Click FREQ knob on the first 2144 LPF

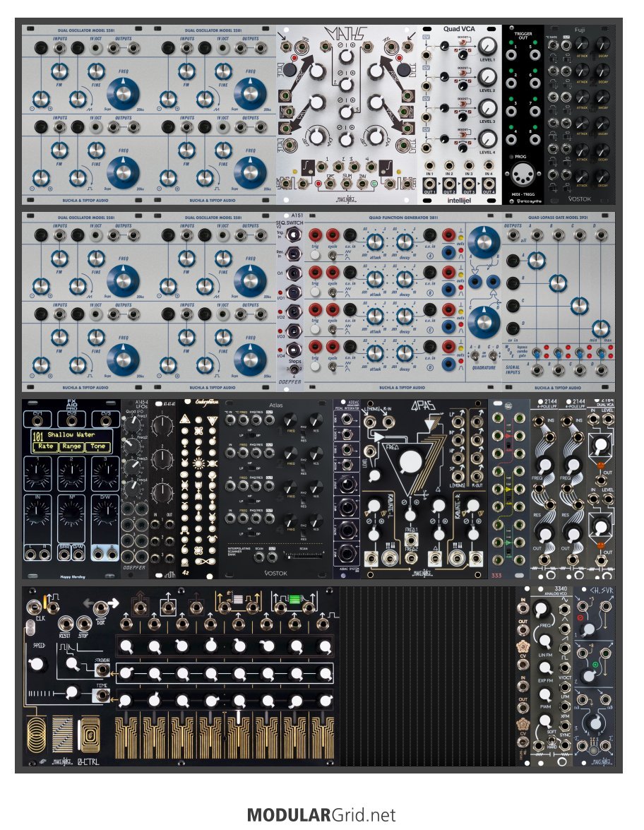544,464
